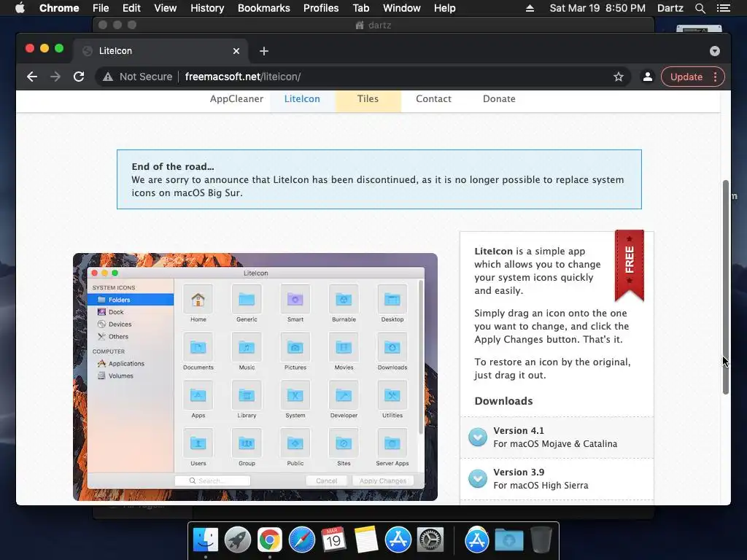
Task: Click the date and time in menu bar
Action: pos(597,8)
